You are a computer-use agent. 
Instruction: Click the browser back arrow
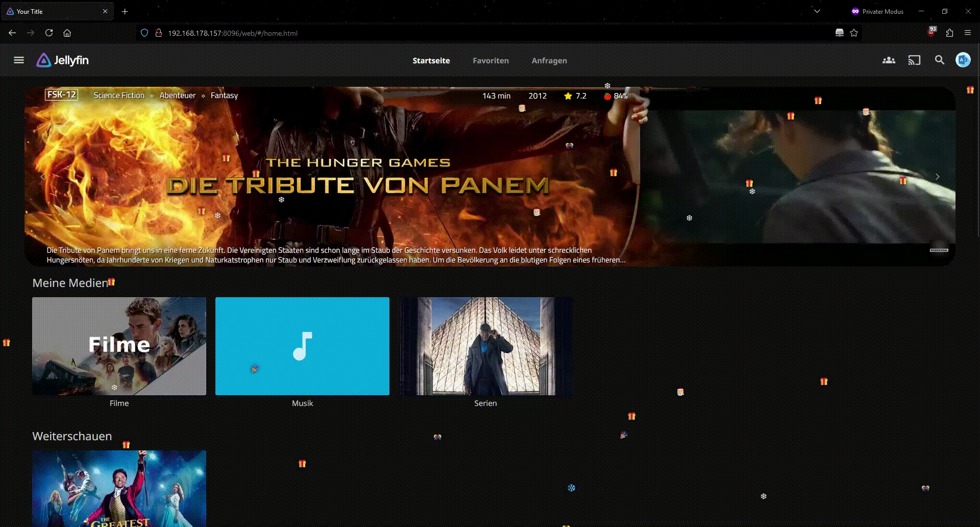click(x=12, y=33)
